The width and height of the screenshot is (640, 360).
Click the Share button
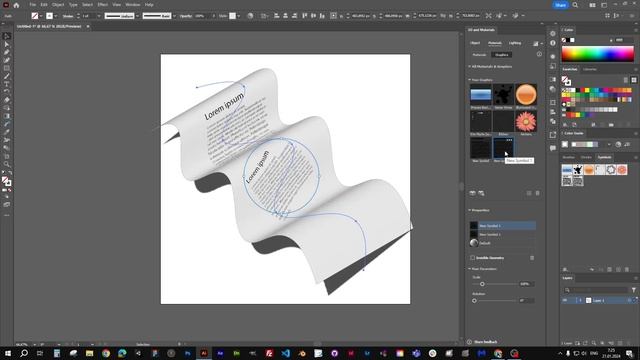coord(560,5)
